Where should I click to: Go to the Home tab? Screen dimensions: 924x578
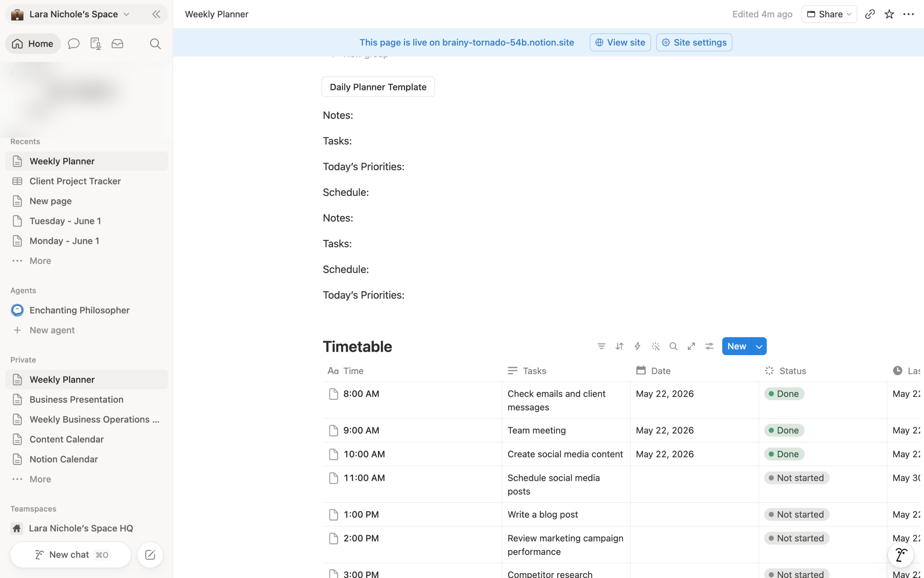click(x=33, y=44)
